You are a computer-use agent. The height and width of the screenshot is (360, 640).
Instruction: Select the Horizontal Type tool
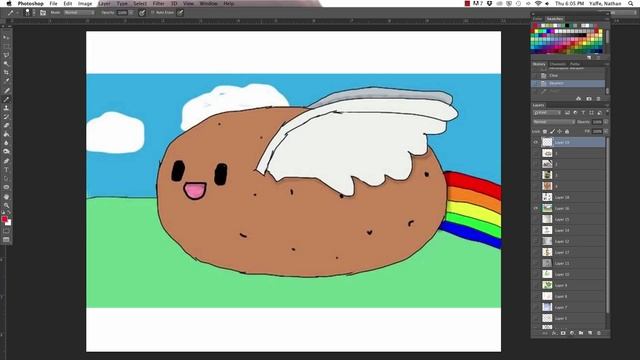pos(6,170)
